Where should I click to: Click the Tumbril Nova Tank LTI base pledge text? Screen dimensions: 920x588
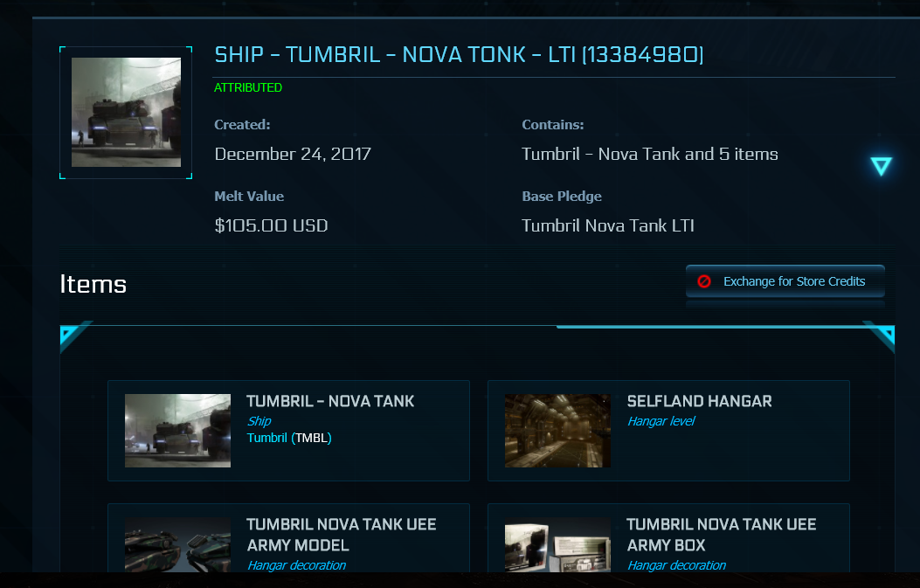(x=607, y=225)
